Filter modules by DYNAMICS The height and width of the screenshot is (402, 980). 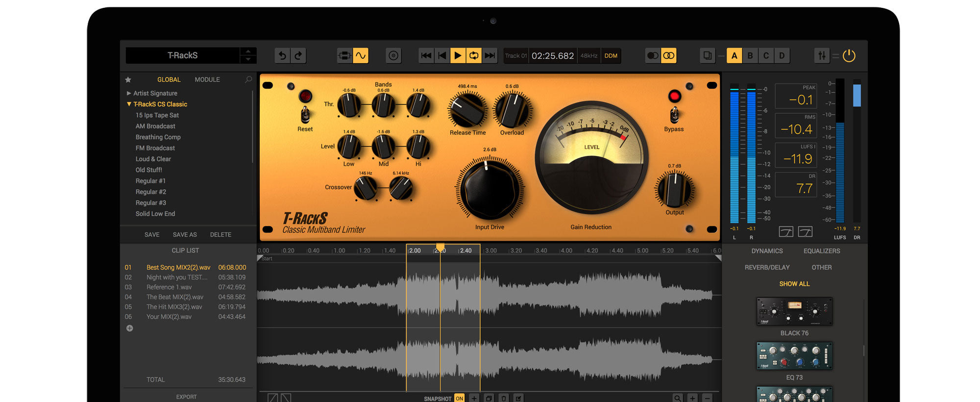767,251
